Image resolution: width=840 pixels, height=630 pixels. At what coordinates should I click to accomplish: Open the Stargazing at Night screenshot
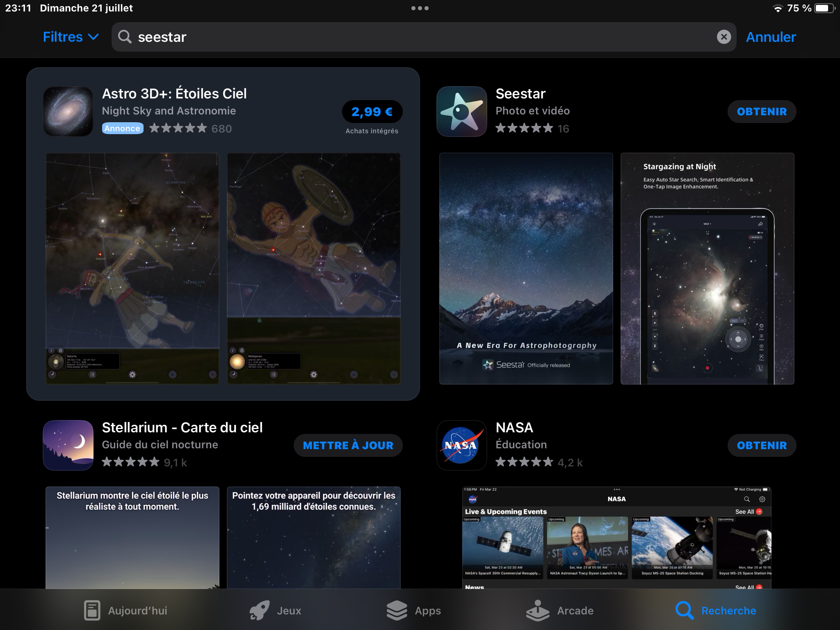pyautogui.click(x=707, y=269)
